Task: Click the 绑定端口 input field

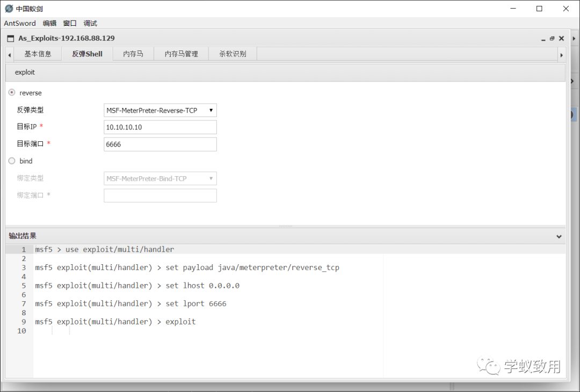Action: click(x=160, y=195)
